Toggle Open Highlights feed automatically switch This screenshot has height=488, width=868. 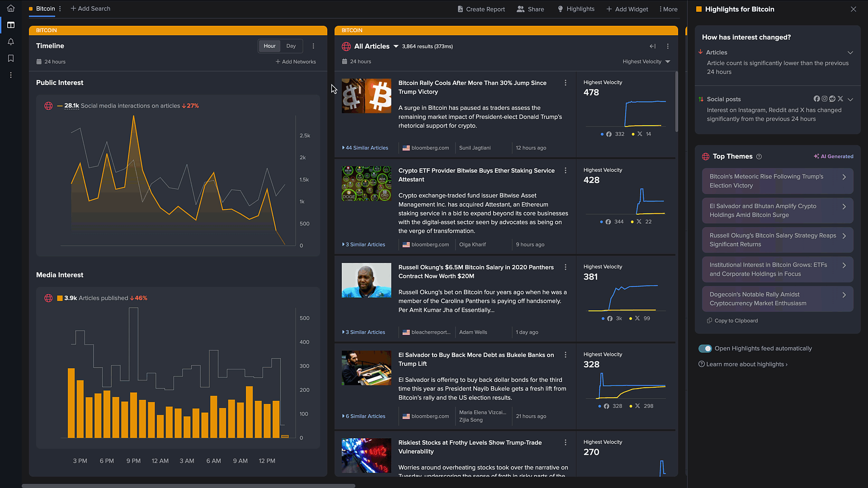coord(705,348)
